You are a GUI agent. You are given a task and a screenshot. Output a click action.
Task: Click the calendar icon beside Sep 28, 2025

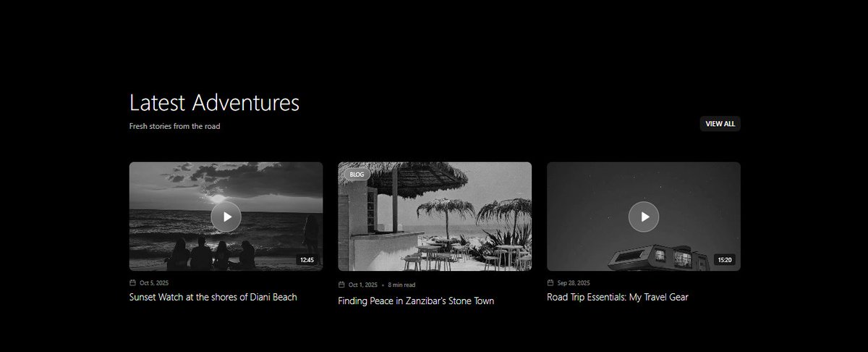(x=550, y=282)
